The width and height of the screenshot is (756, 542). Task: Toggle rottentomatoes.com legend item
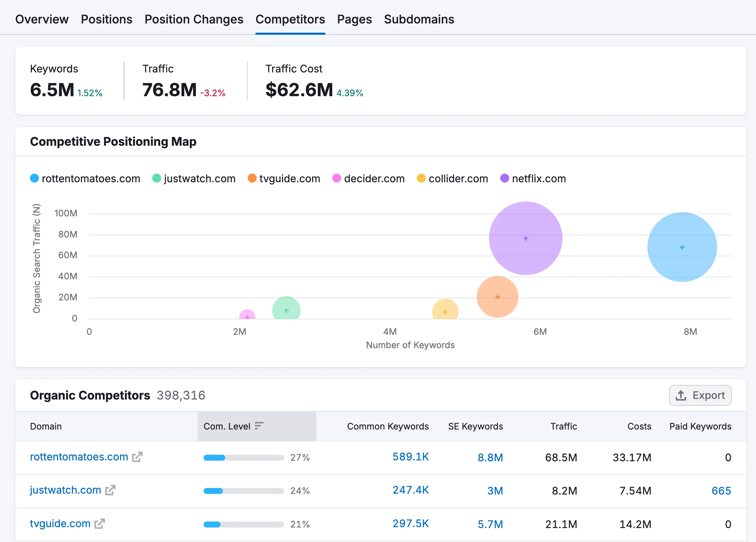pos(85,178)
